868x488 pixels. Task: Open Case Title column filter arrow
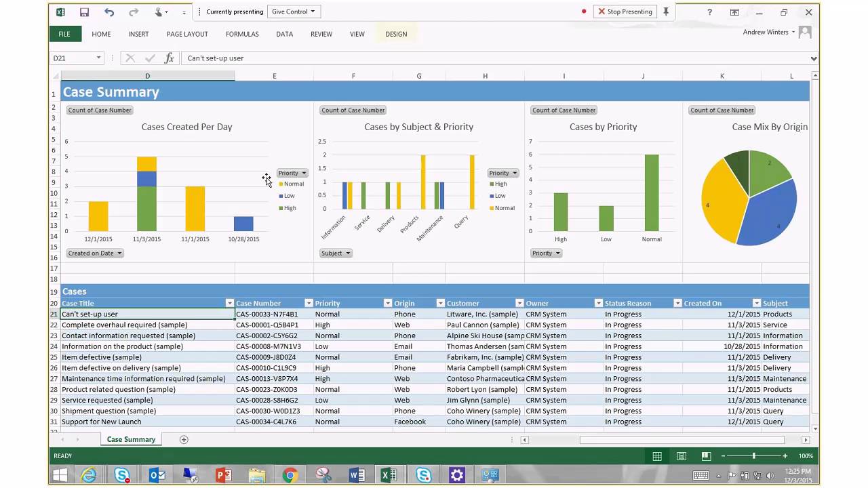[x=229, y=303]
